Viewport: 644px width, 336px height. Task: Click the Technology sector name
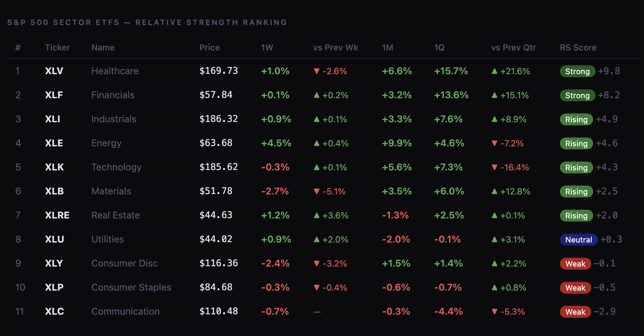[117, 167]
